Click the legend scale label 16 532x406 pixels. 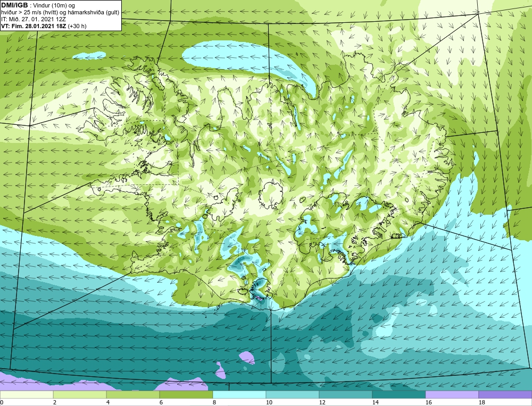click(429, 402)
